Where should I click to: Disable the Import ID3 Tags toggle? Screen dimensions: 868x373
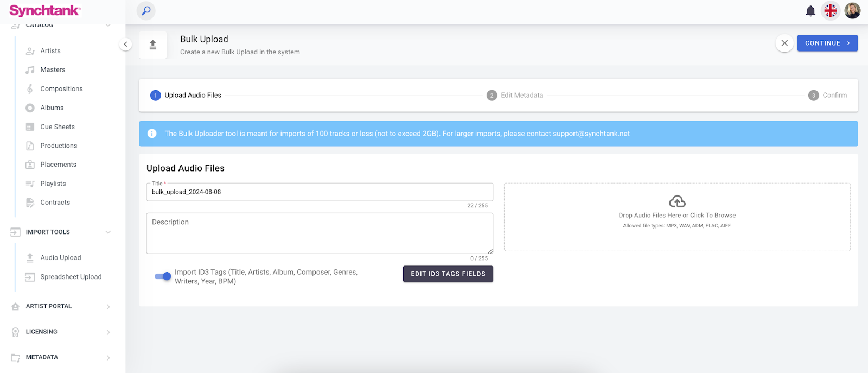coord(163,276)
